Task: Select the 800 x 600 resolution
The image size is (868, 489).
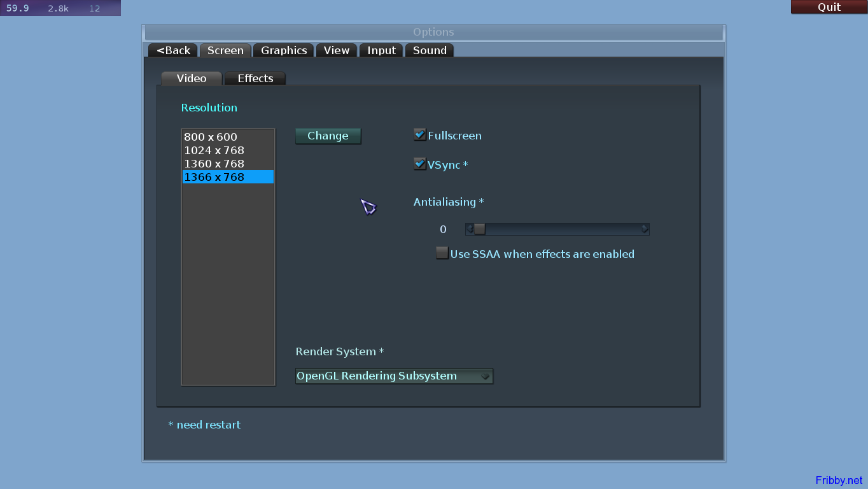Action: click(x=211, y=137)
